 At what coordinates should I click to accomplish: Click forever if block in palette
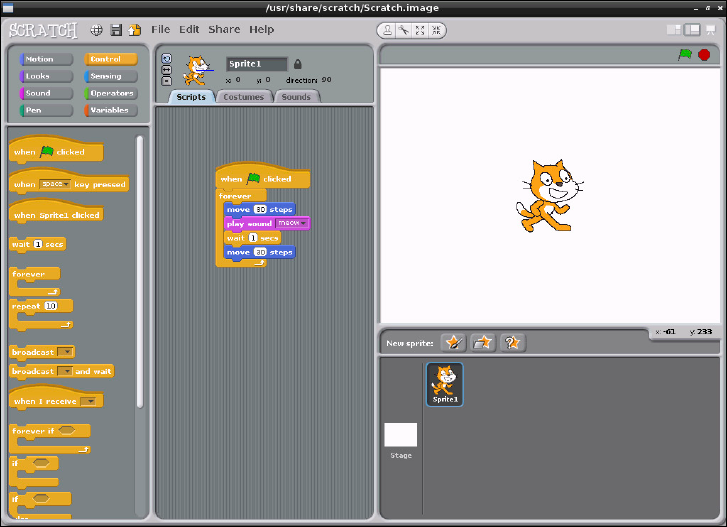pyautogui.click(x=50, y=438)
